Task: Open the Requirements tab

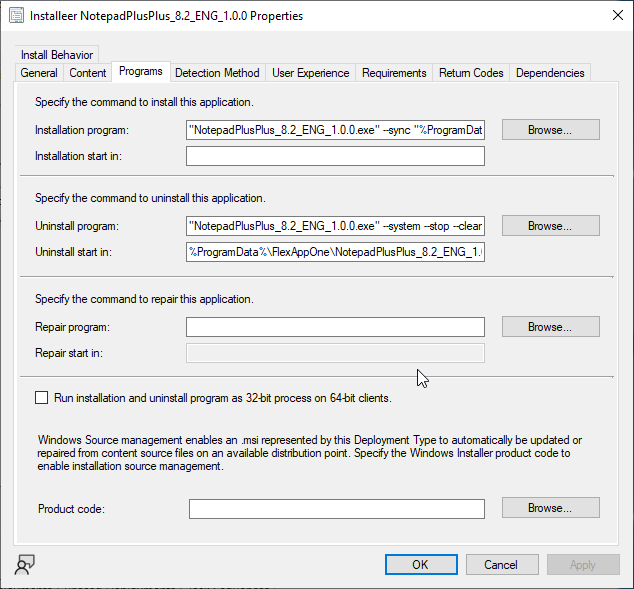Action: click(x=394, y=73)
